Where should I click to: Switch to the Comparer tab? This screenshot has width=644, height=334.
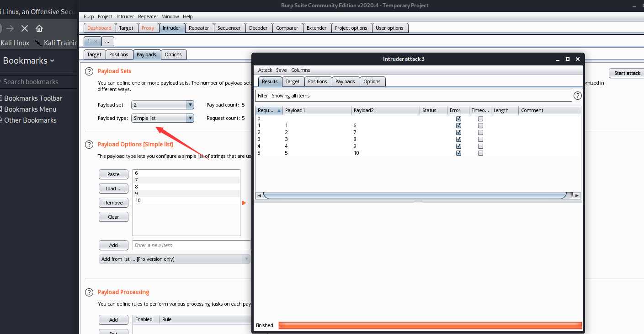point(287,28)
